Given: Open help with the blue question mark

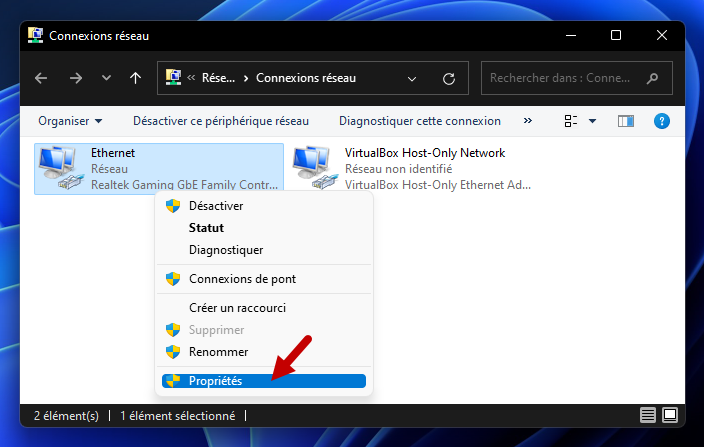Looking at the screenshot, I should 662,121.
